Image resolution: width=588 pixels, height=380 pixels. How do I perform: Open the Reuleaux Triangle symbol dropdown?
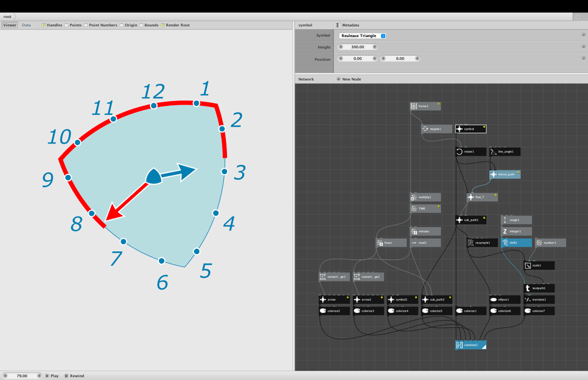[x=362, y=36]
